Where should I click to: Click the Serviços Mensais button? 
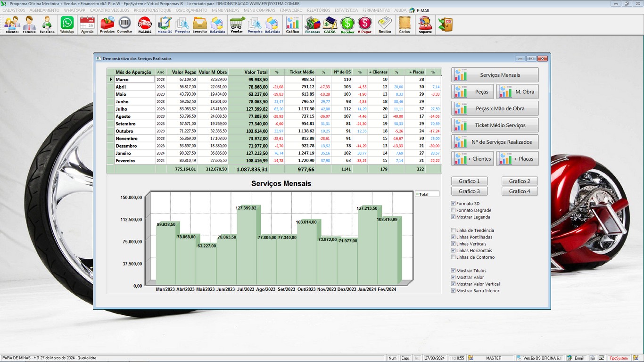point(495,75)
